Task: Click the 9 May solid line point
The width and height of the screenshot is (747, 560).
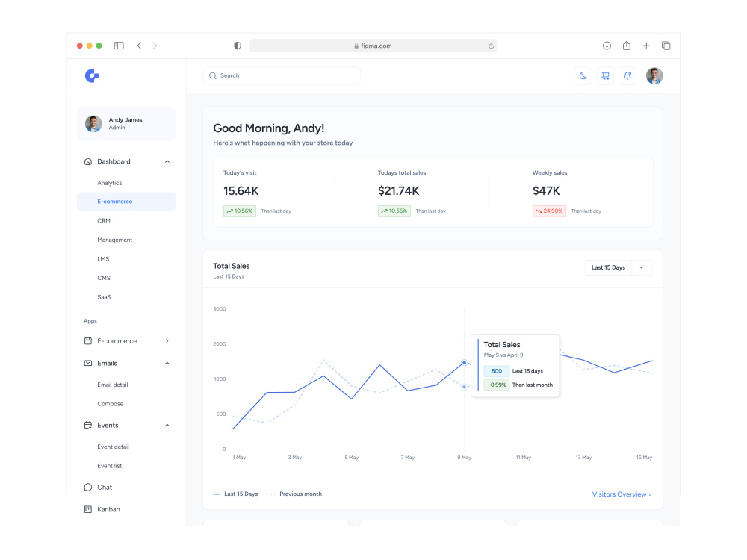Action: click(464, 363)
